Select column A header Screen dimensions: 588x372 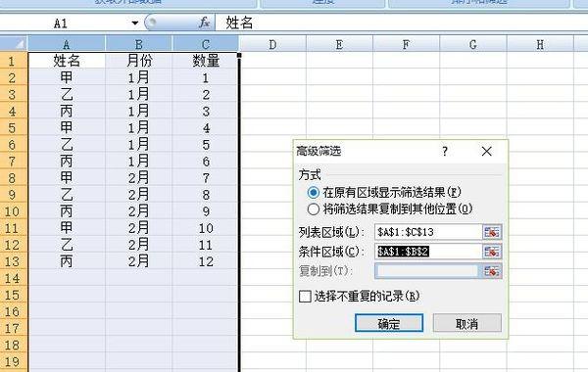click(x=67, y=44)
